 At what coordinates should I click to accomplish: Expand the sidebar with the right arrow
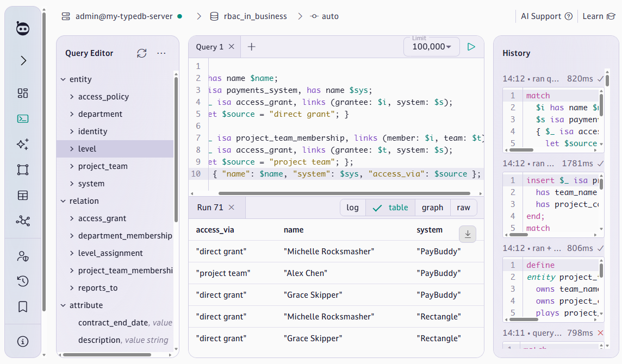(x=23, y=61)
